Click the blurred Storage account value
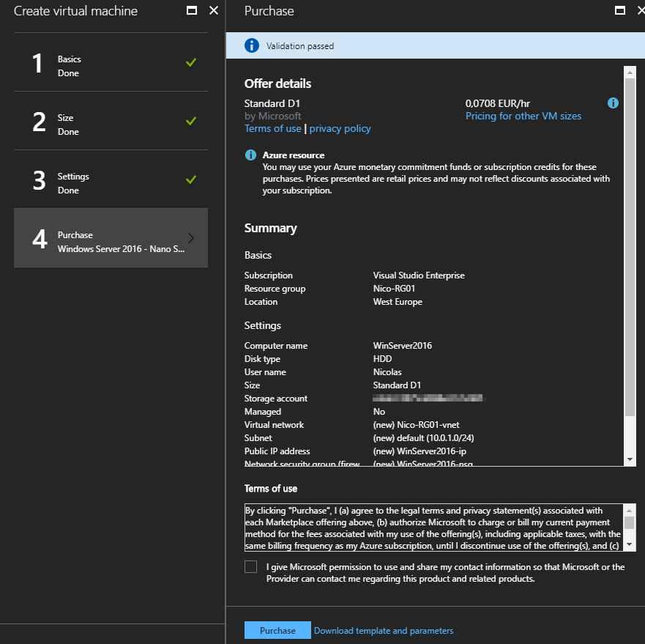Viewport: 645px width, 644px height. [428, 398]
